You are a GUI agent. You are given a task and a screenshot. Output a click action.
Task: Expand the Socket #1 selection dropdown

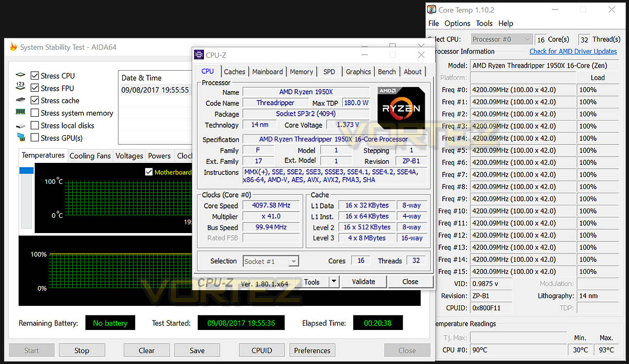pos(271,261)
